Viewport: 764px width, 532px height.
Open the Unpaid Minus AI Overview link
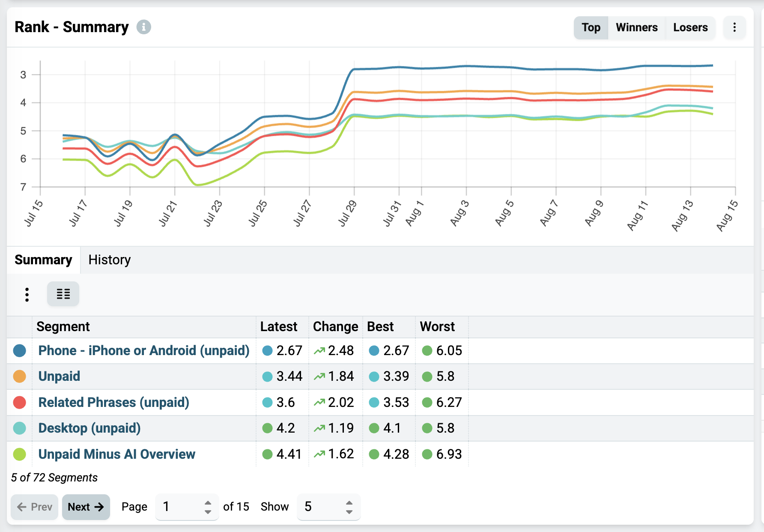point(117,454)
